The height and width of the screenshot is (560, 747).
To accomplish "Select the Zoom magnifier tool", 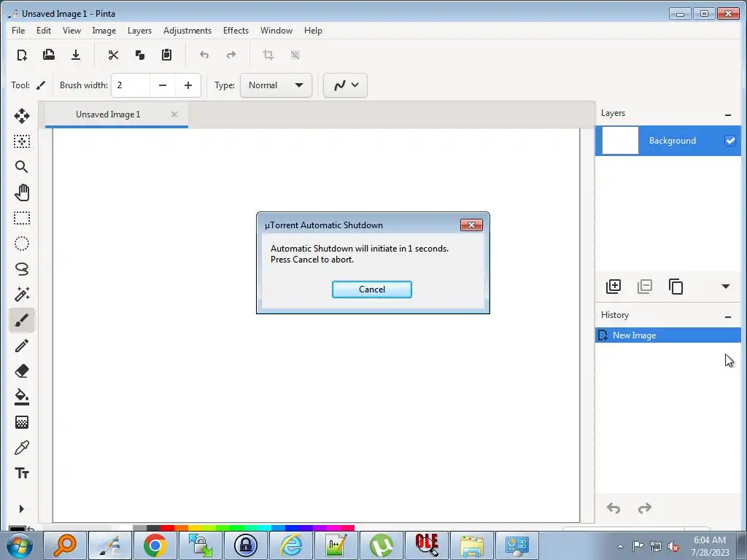I will pos(22,167).
